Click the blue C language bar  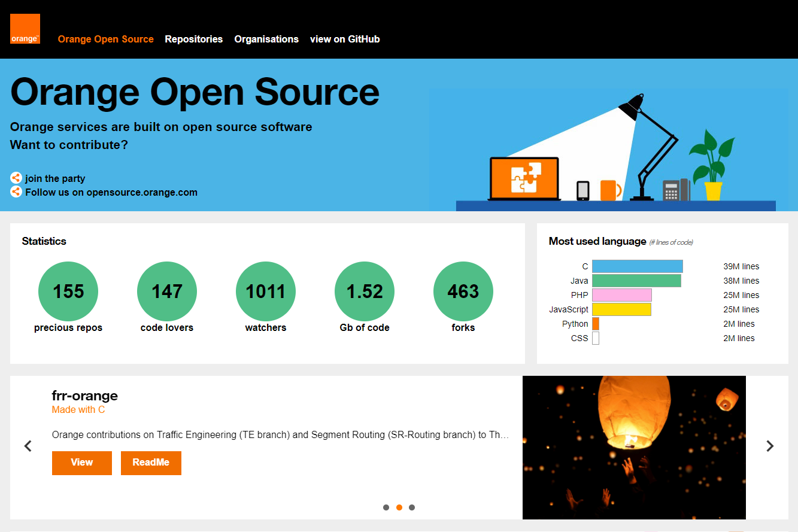click(638, 266)
